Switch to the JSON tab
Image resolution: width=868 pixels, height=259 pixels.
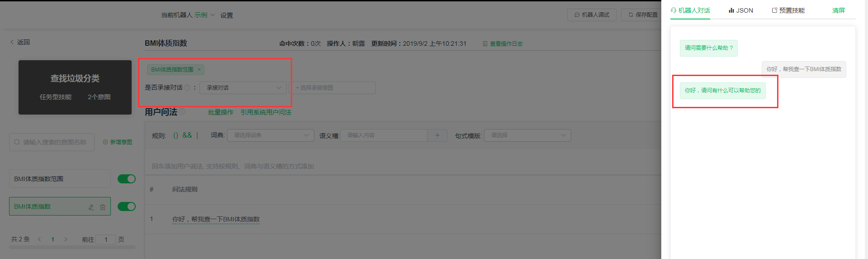(741, 10)
